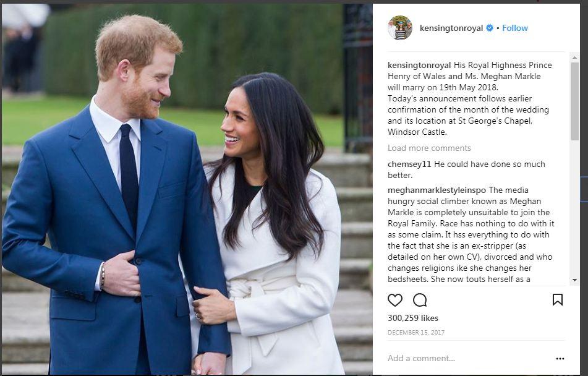588x376 pixels.
Task: Open meghanmarklestyleinspo's profile link
Action: point(437,190)
